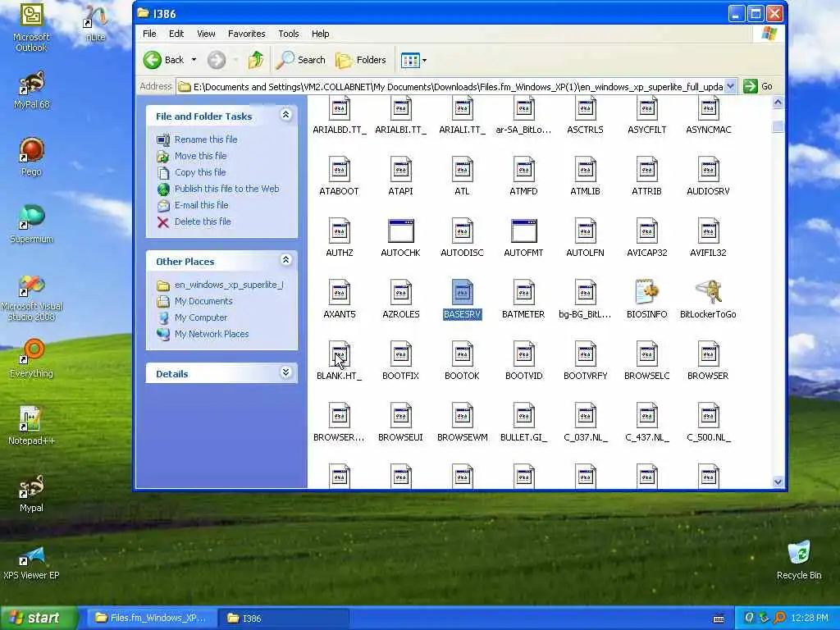Click the address bar path field
This screenshot has width=840, height=630.
tap(457, 86)
